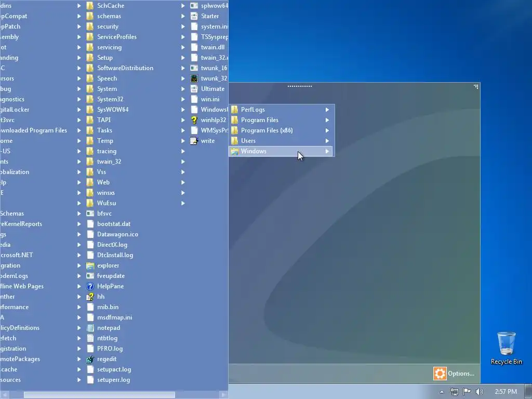
Task: Open the ntbtlog text file icon
Action: [x=90, y=338]
